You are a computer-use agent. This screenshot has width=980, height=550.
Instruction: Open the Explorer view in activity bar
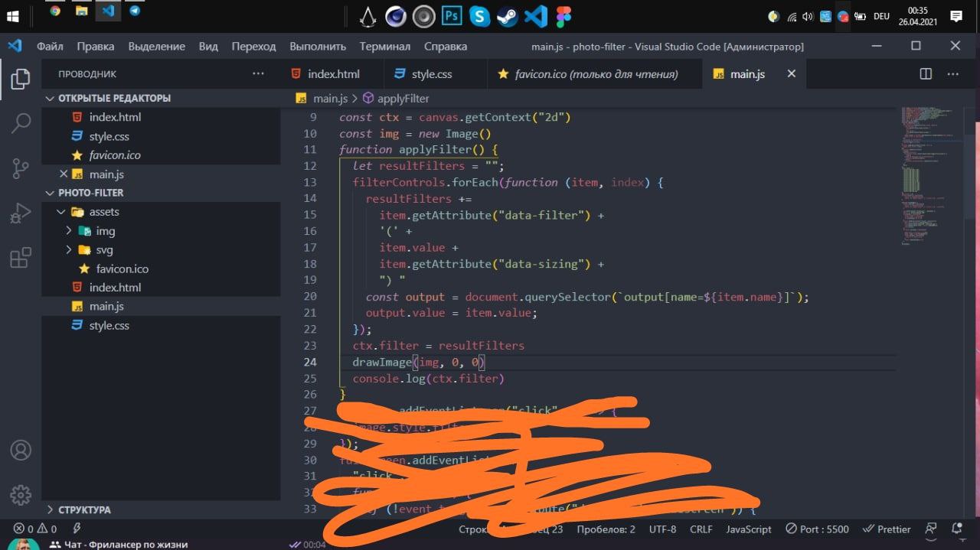pos(21,79)
